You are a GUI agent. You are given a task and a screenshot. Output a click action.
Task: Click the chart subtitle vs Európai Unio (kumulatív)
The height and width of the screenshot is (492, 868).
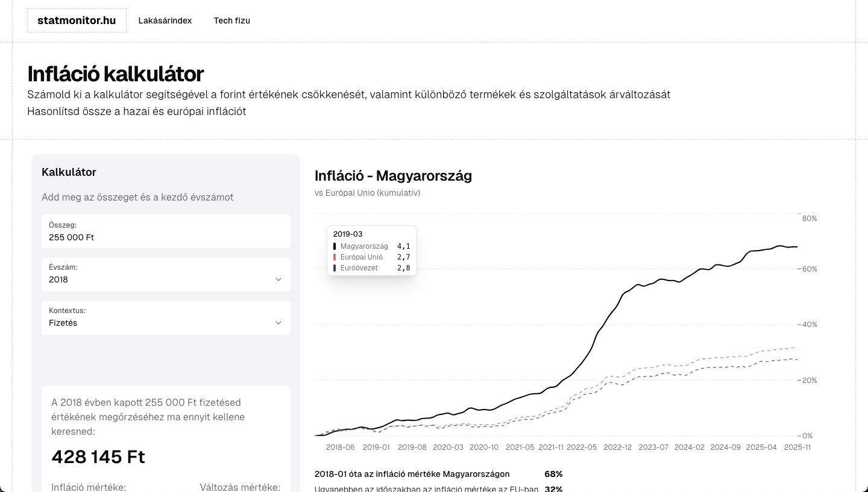click(x=367, y=193)
